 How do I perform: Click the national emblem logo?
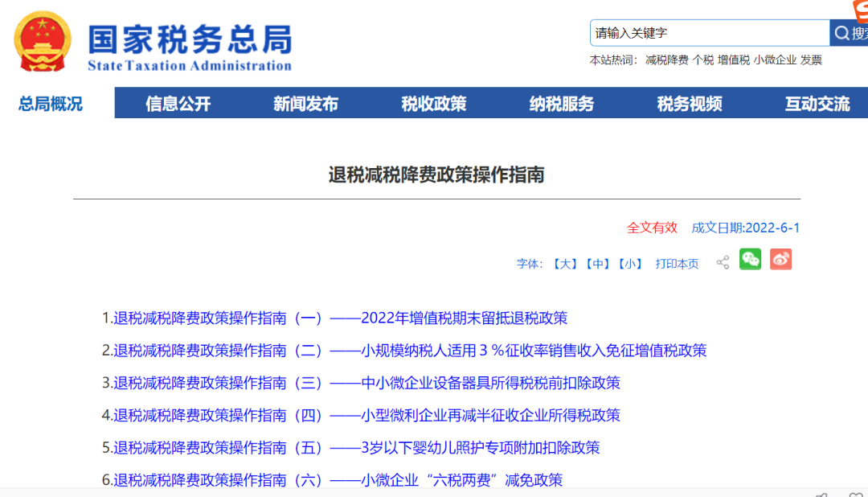pyautogui.click(x=43, y=42)
